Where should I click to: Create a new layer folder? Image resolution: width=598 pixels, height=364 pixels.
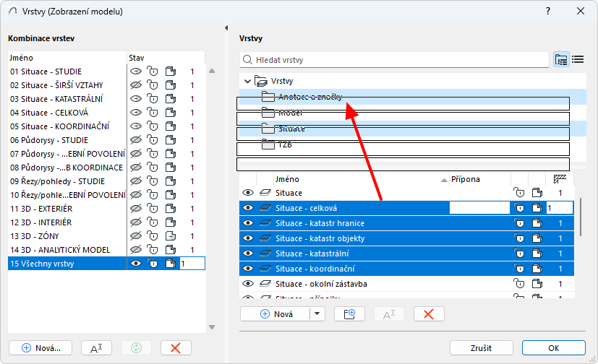coord(349,313)
